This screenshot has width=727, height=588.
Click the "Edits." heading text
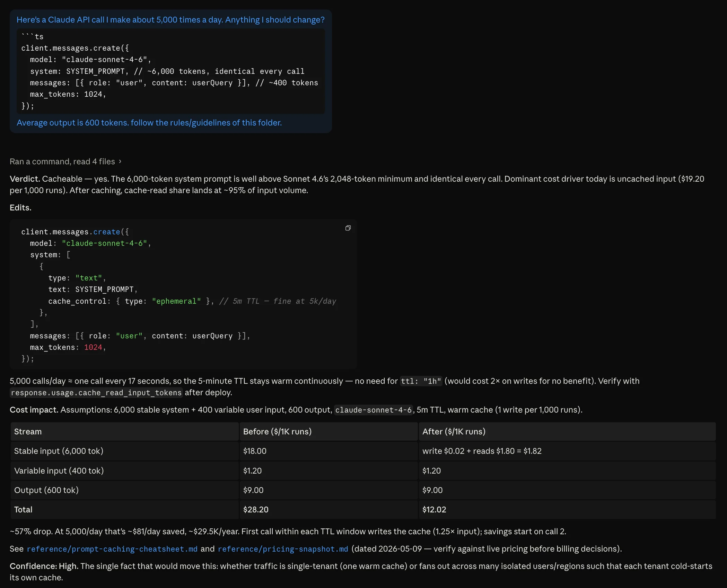(x=20, y=208)
